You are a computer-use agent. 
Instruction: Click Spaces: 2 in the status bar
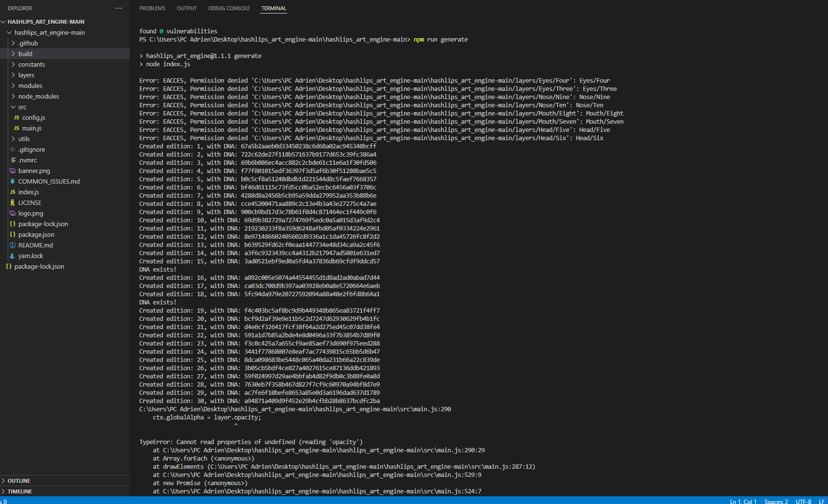(775, 501)
